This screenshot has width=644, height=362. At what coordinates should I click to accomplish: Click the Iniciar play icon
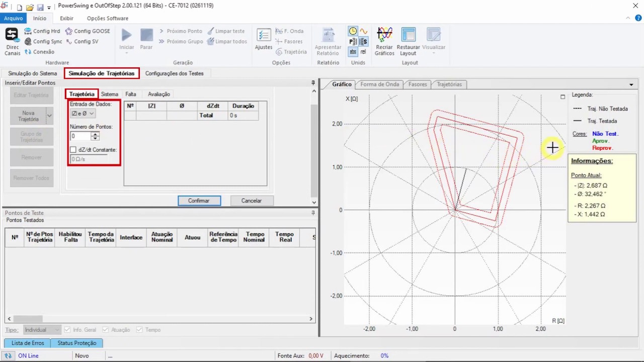tap(126, 35)
